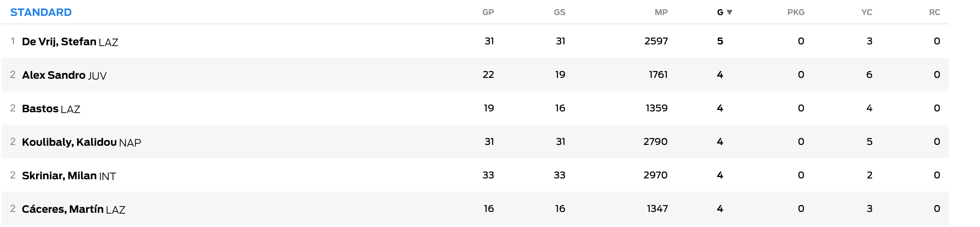Click LAZ team label beside De Vrij
The width and height of the screenshot is (980, 227).
point(109,42)
